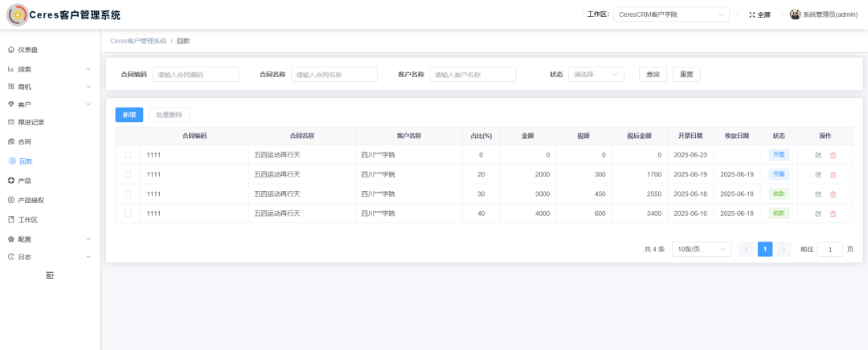The image size is (868, 350).
Task: Click the sidebar collapse icon below 日志
Action: point(50,275)
